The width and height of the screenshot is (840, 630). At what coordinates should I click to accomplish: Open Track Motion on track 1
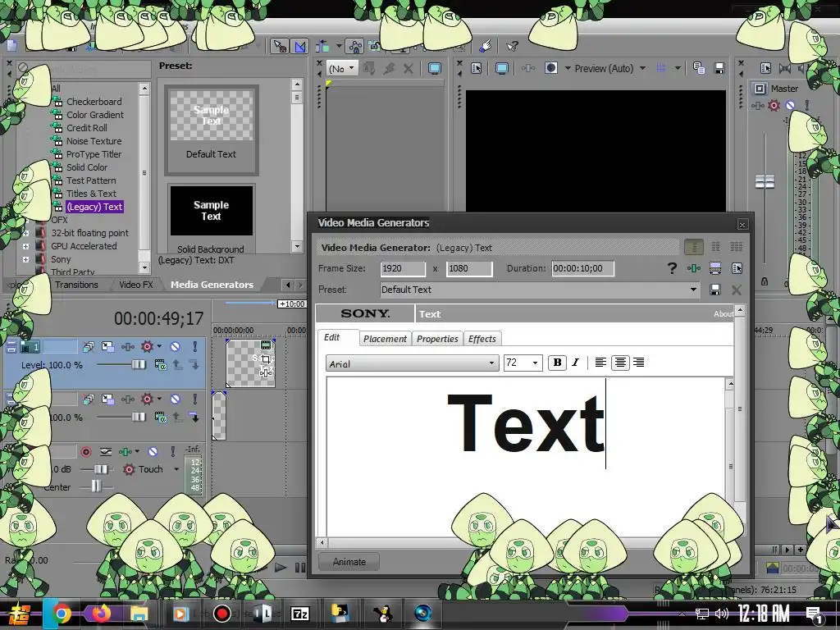(x=107, y=347)
